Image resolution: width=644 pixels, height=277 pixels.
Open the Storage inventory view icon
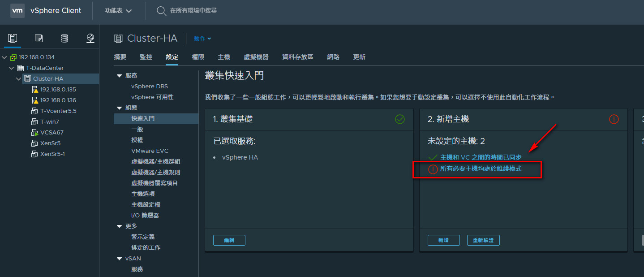64,38
